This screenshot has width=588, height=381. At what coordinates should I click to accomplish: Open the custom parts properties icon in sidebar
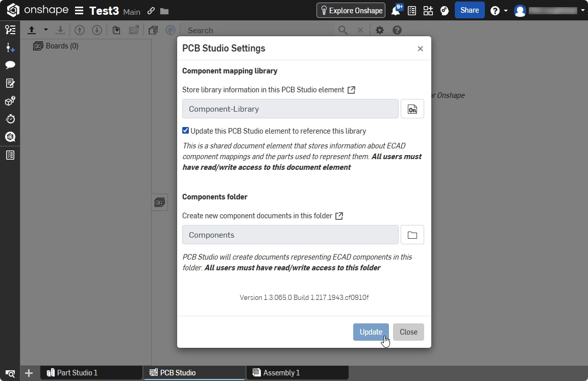click(10, 101)
